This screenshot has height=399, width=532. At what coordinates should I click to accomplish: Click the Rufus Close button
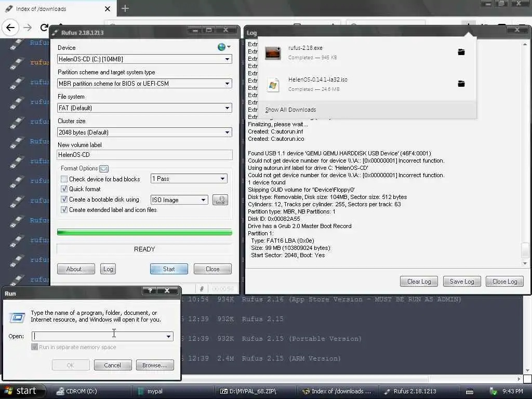212,269
